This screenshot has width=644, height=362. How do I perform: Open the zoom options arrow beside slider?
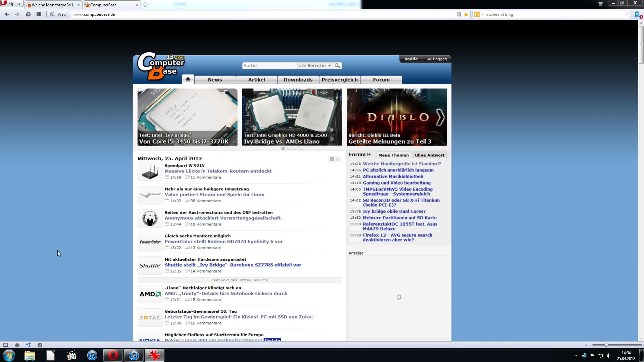tap(586, 345)
